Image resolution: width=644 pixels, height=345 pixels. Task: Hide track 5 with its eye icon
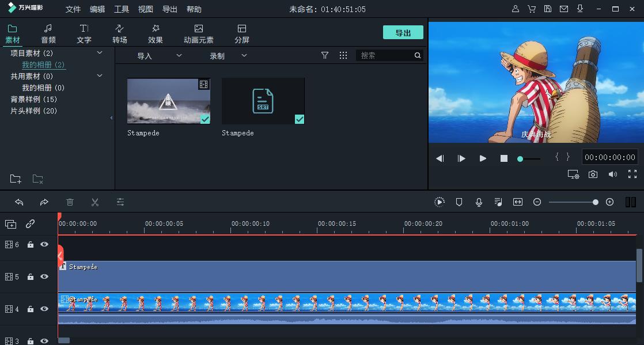tap(44, 276)
